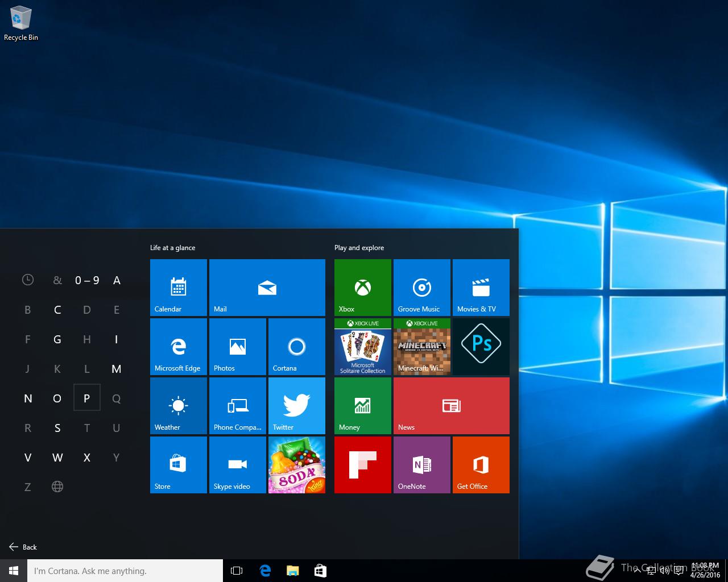Open the Photos tile
The image size is (728, 582).
pyautogui.click(x=238, y=347)
